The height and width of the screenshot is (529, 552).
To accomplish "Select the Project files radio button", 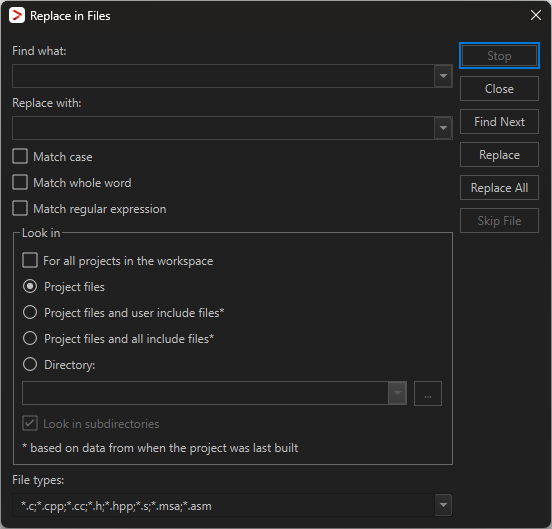I will coord(30,286).
